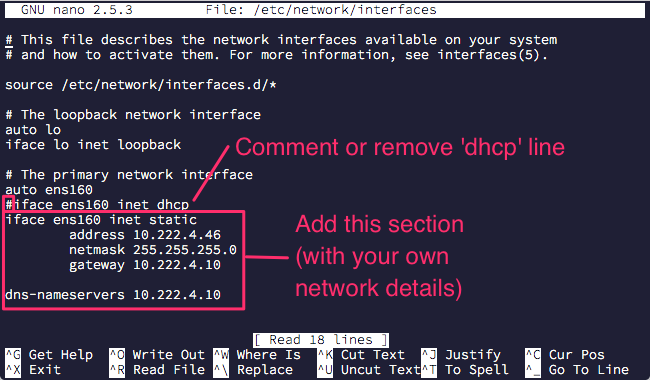Click the ^O key hint
650x380 pixels.
click(x=117, y=355)
